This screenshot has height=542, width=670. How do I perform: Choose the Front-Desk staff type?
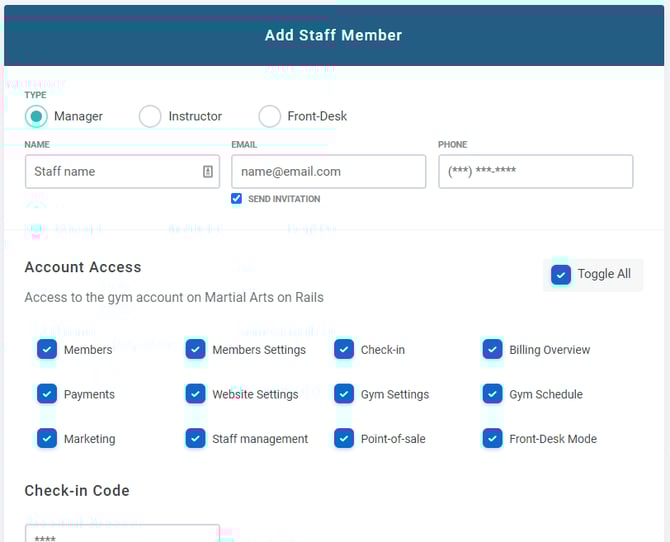[x=270, y=116]
